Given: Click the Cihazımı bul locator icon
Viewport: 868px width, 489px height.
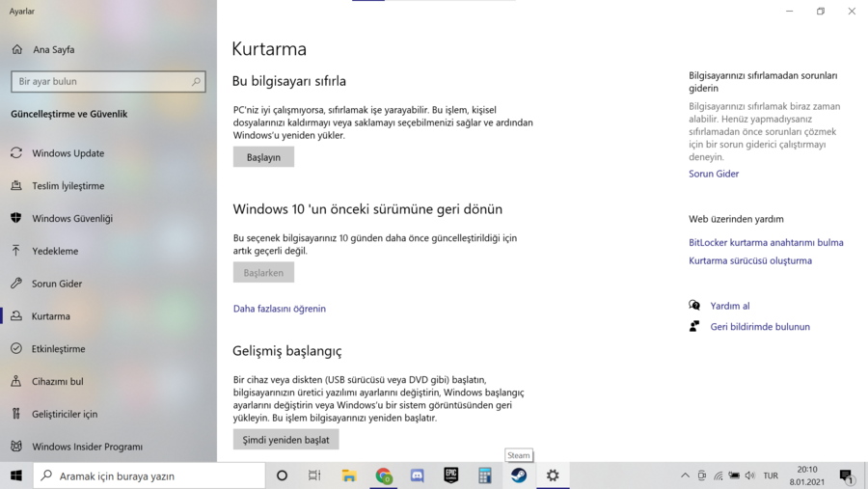Looking at the screenshot, I should point(16,381).
